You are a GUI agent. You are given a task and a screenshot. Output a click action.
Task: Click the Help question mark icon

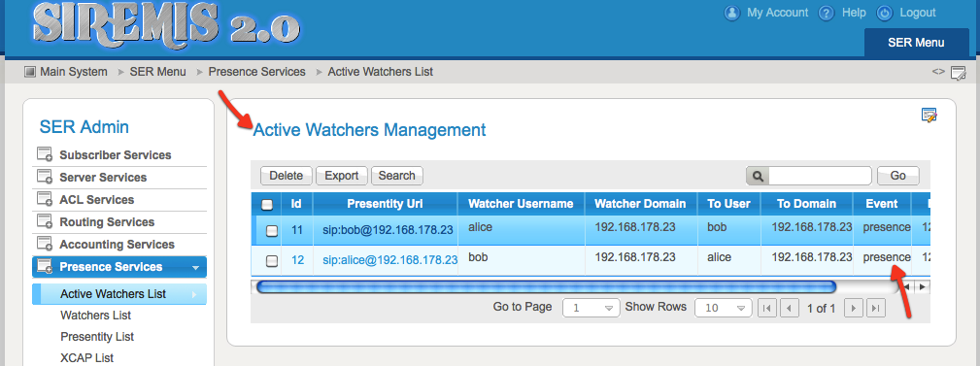click(827, 14)
